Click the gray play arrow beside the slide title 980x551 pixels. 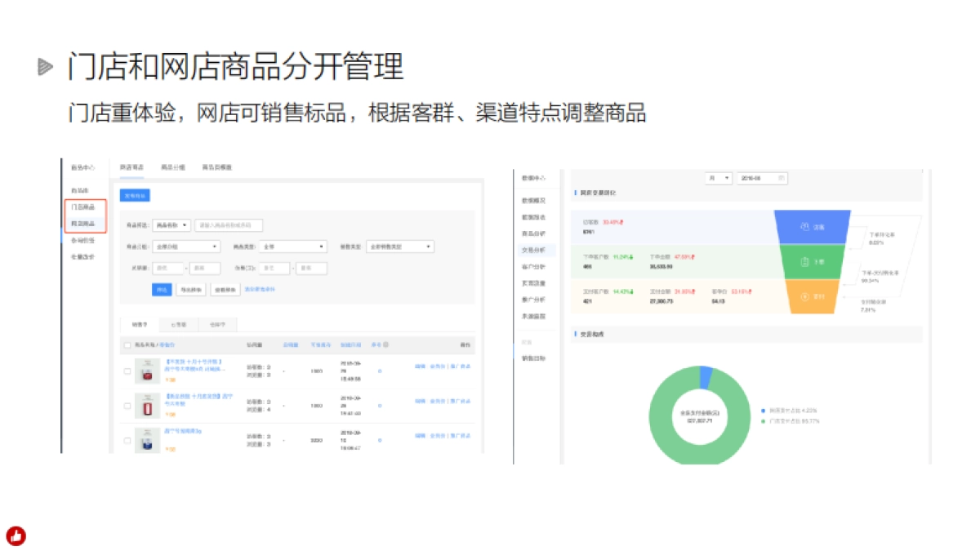46,68
